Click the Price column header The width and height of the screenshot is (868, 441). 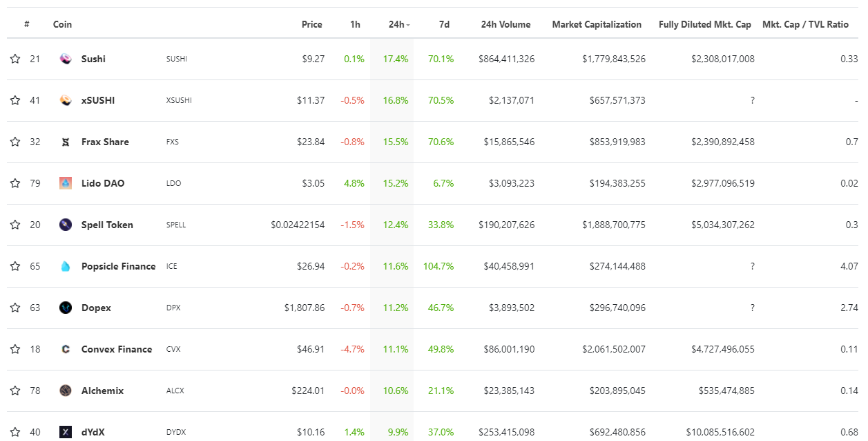pyautogui.click(x=311, y=24)
